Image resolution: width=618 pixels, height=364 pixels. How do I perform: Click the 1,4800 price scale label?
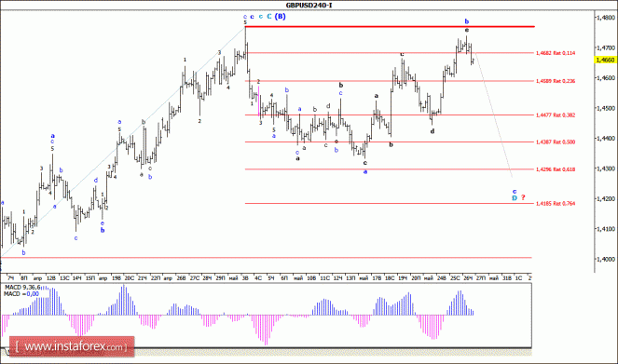pos(606,18)
